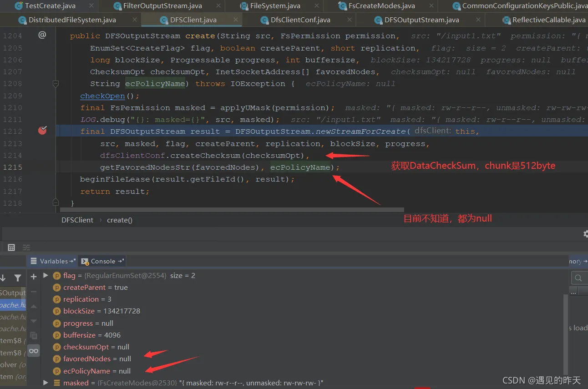Image resolution: width=588 pixels, height=389 pixels.
Task: Open the ReflectiveCallable.java tab
Action: coord(548,20)
